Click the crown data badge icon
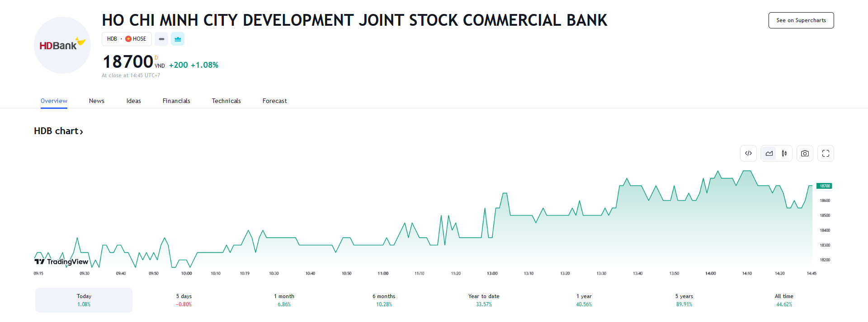 pyautogui.click(x=178, y=39)
